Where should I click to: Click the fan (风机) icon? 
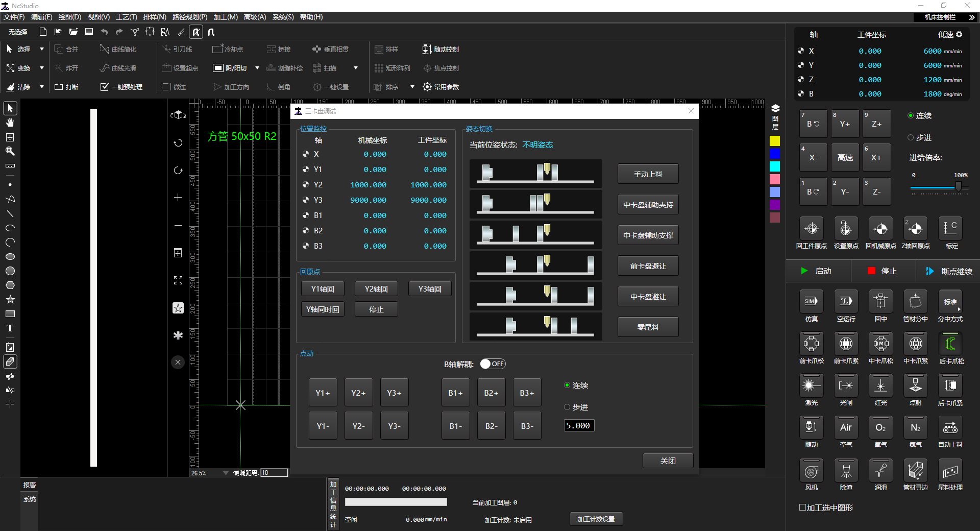point(811,471)
